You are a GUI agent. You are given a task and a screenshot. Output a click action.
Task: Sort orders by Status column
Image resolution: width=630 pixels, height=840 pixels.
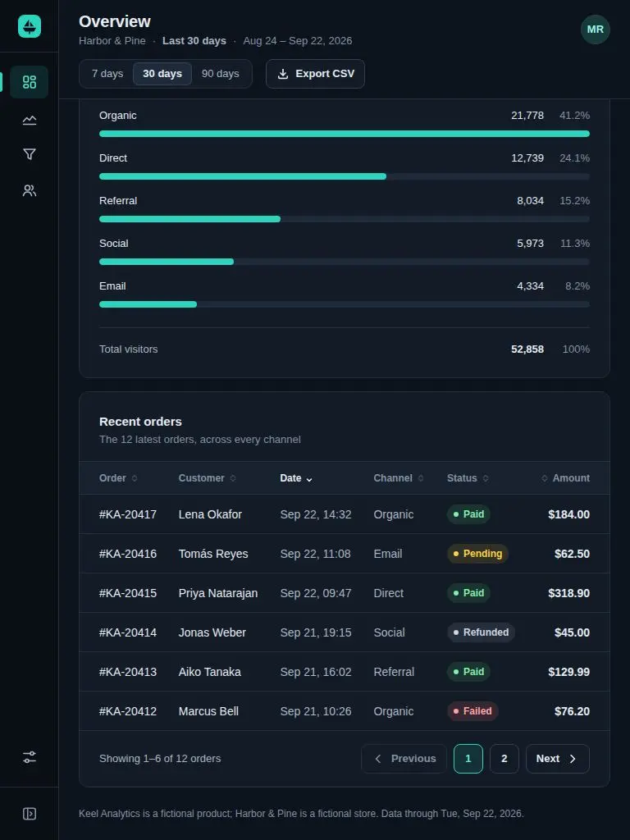[468, 478]
